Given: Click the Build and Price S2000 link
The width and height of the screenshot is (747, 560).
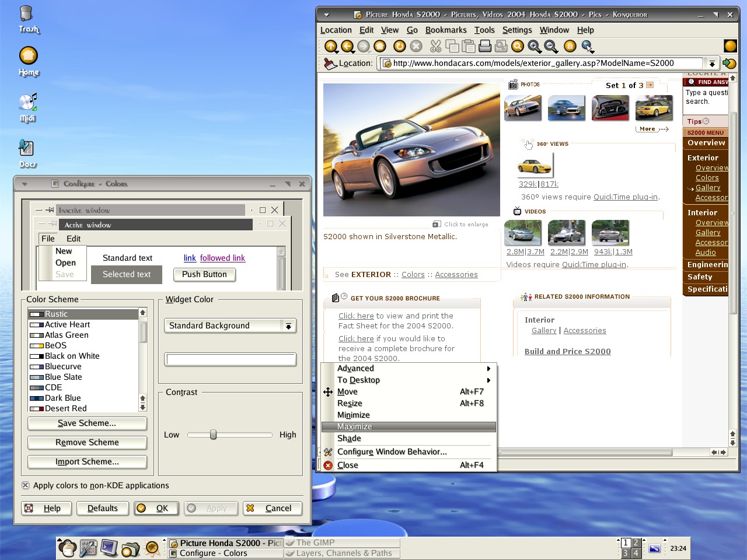Looking at the screenshot, I should pos(567,351).
